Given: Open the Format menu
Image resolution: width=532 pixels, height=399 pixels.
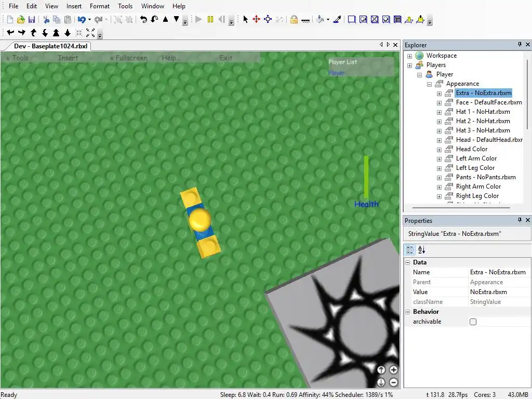Looking at the screenshot, I should point(100,6).
